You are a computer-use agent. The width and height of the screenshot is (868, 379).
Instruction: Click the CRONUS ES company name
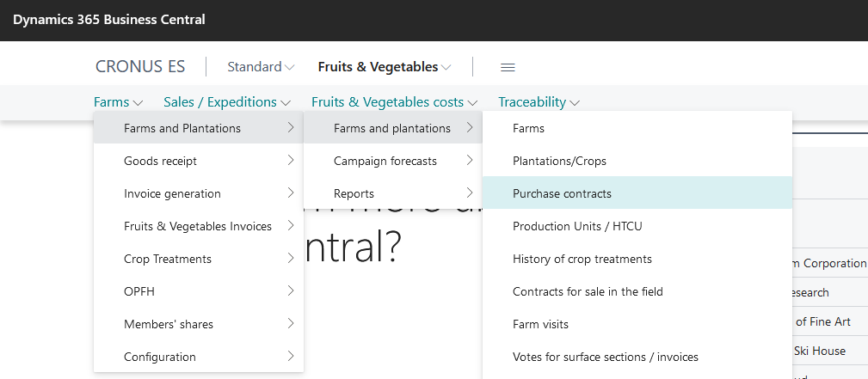(x=140, y=67)
